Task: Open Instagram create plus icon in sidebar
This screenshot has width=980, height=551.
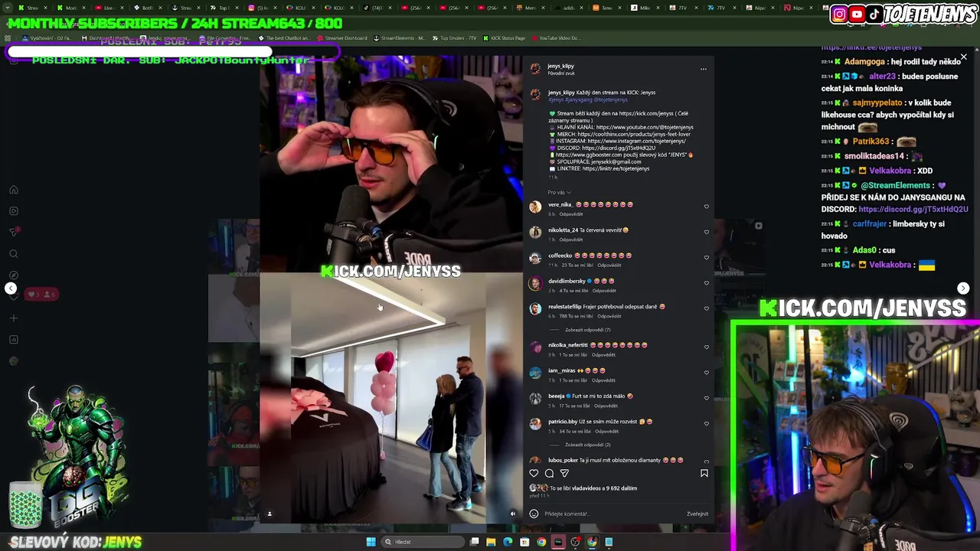Action: click(x=13, y=318)
